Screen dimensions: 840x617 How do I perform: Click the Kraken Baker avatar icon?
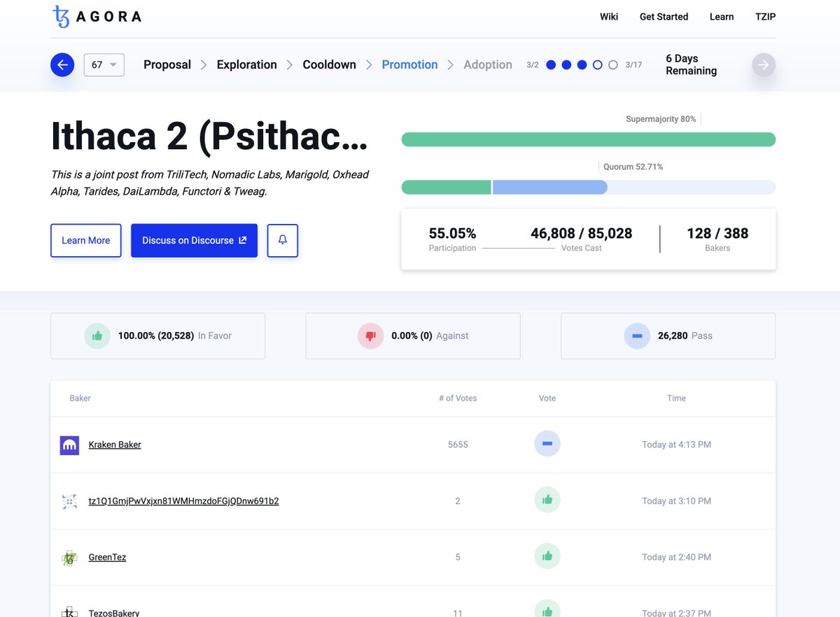pos(69,445)
